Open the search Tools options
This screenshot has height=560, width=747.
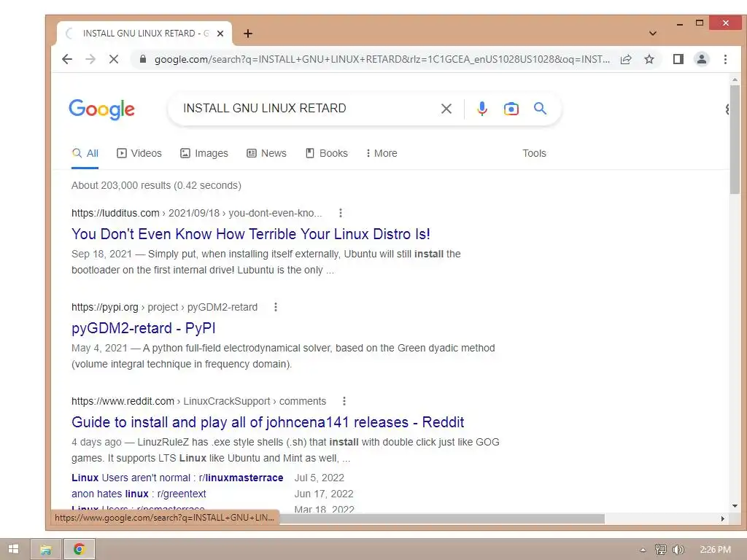click(534, 153)
